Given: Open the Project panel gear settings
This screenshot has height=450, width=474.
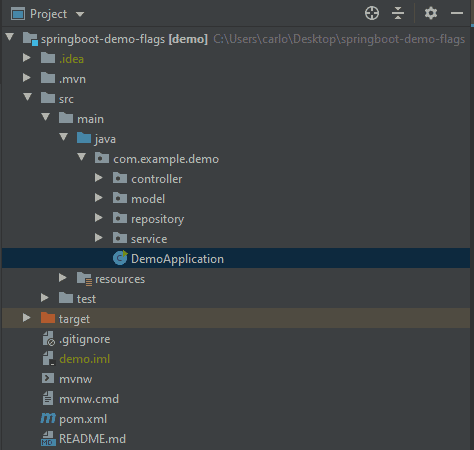Looking at the screenshot, I should (431, 14).
